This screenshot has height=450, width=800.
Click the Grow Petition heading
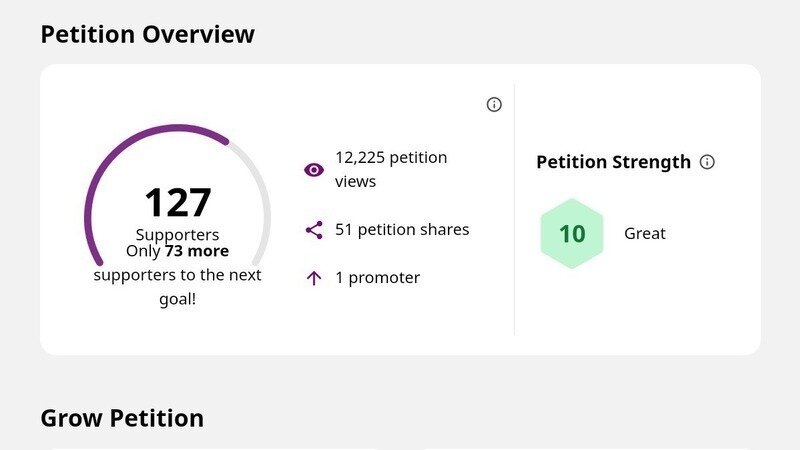pyautogui.click(x=122, y=417)
